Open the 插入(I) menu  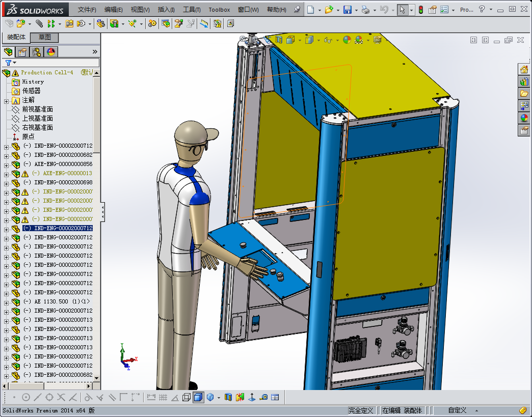pos(166,10)
